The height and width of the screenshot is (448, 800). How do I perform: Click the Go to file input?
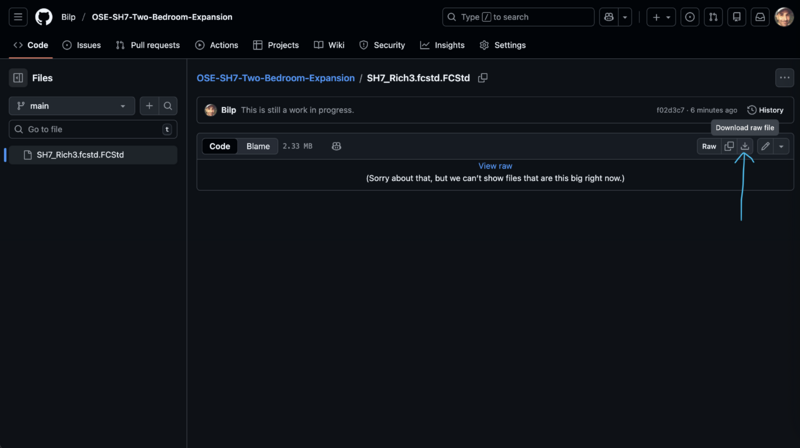click(x=93, y=129)
